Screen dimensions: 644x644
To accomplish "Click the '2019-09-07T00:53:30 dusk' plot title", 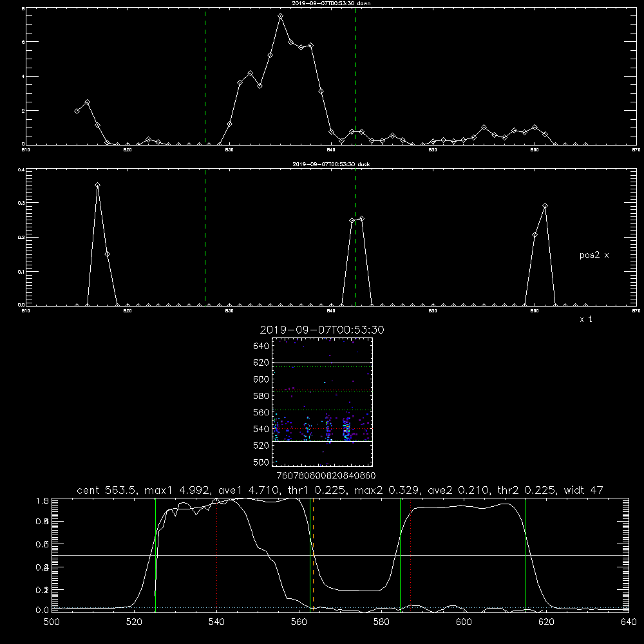I will tap(331, 164).
